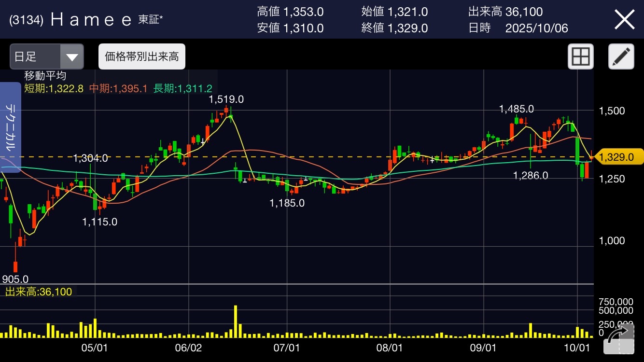Image resolution: width=644 pixels, height=362 pixels.
Task: Tap the screen rotation icon
Action: point(619,339)
